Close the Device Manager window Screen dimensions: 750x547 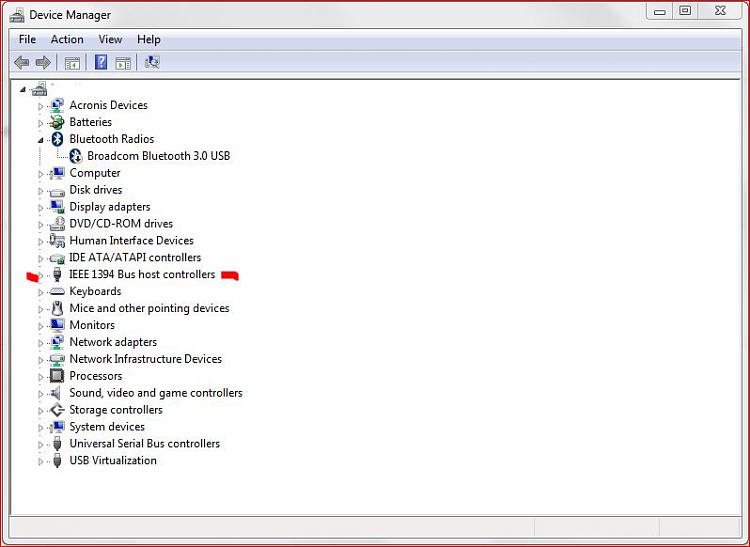[720, 11]
